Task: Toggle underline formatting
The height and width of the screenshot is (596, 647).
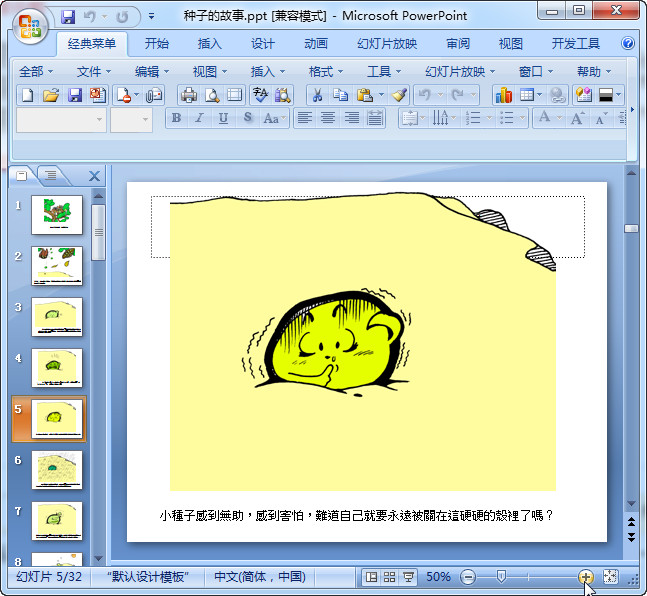Action: (223, 118)
